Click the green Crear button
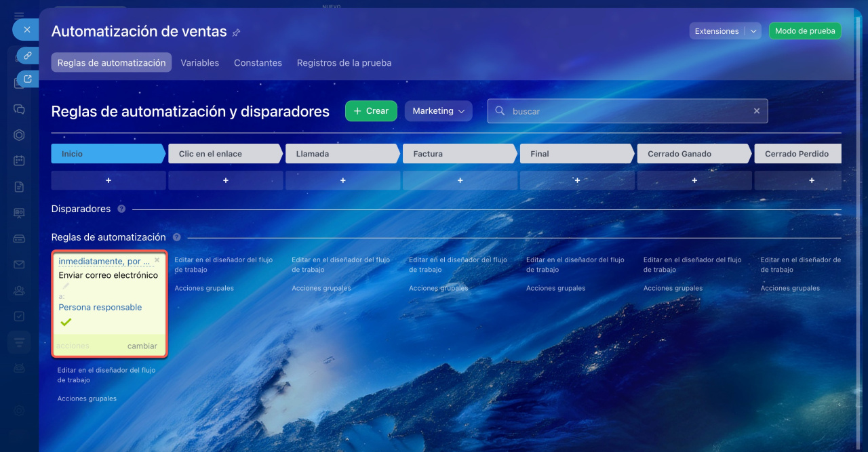The width and height of the screenshot is (868, 452). tap(370, 111)
